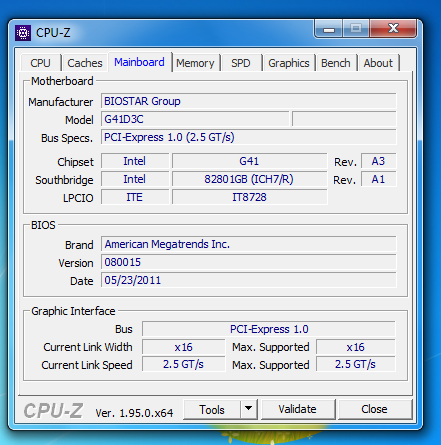The height and width of the screenshot is (445, 441).
Task: Click the CPU-Z app icon in title bar
Action: 23,33
